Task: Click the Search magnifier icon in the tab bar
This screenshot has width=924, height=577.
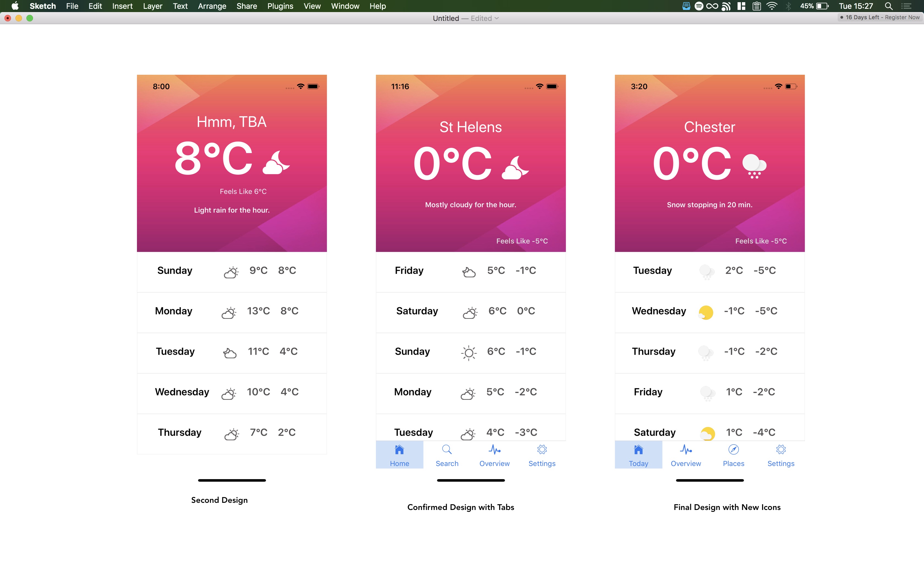Action: tap(447, 450)
